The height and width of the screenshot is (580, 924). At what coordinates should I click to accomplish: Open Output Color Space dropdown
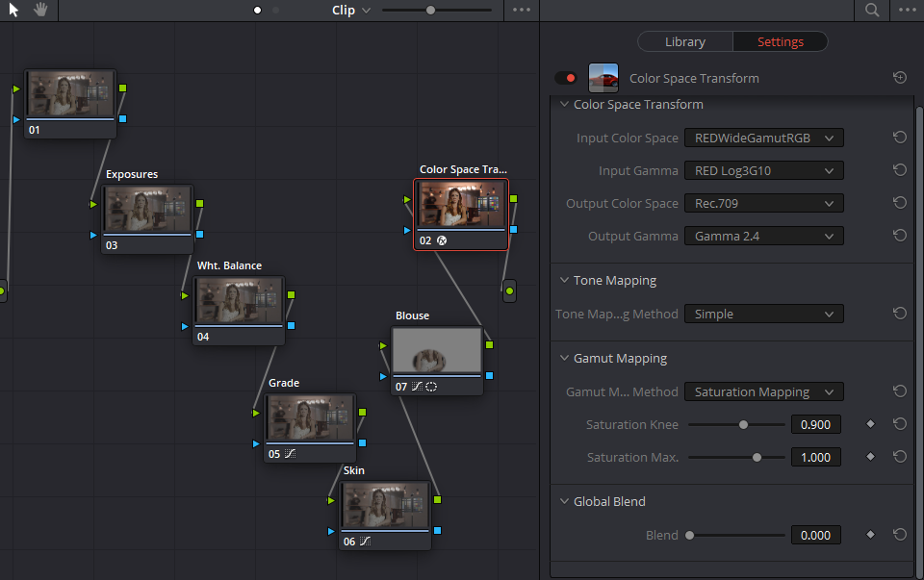coord(763,203)
